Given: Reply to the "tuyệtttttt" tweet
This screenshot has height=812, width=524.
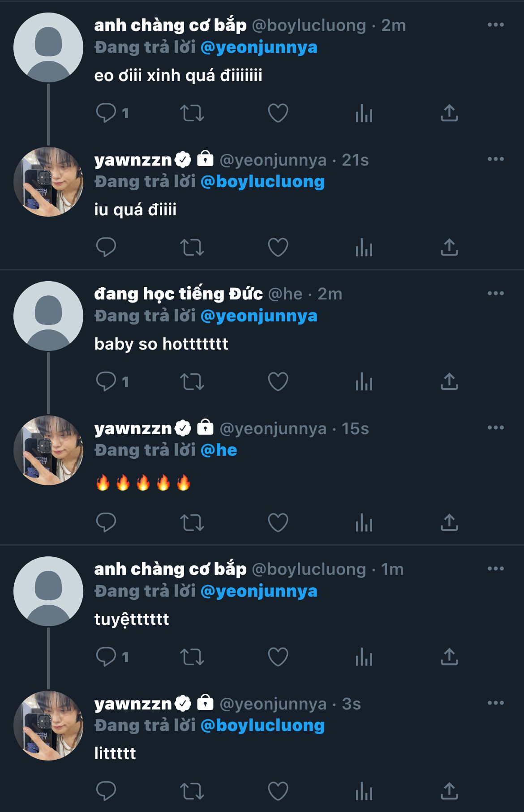Looking at the screenshot, I should 106,657.
